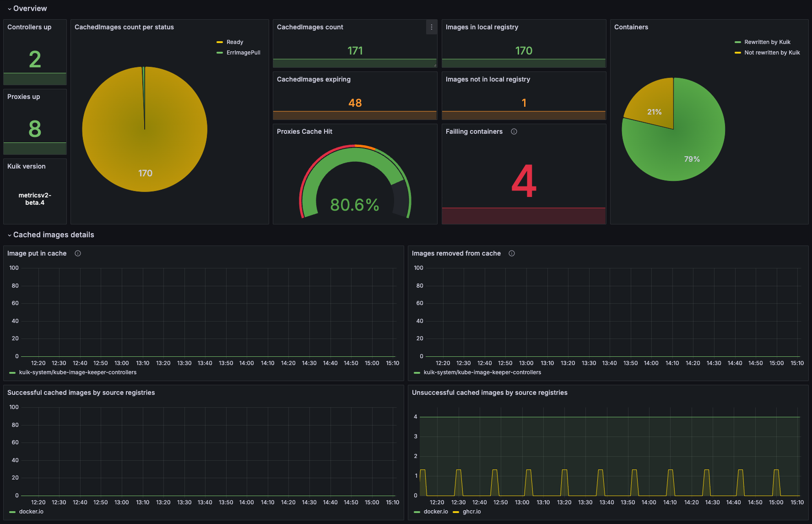Open the CachedImages count panel kebab menu

(431, 27)
